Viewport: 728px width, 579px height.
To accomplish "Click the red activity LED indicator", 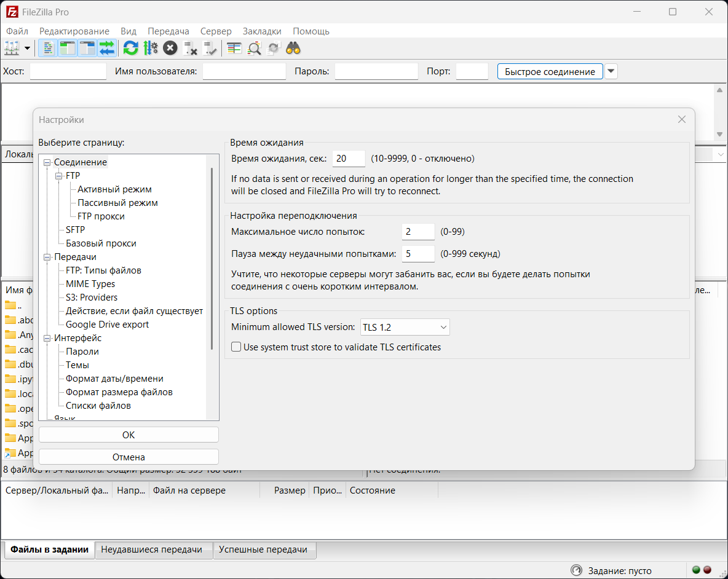I will [708, 570].
